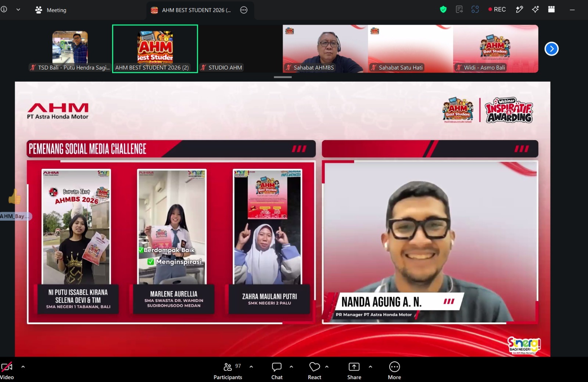Click the red REC recording indicator

click(497, 10)
